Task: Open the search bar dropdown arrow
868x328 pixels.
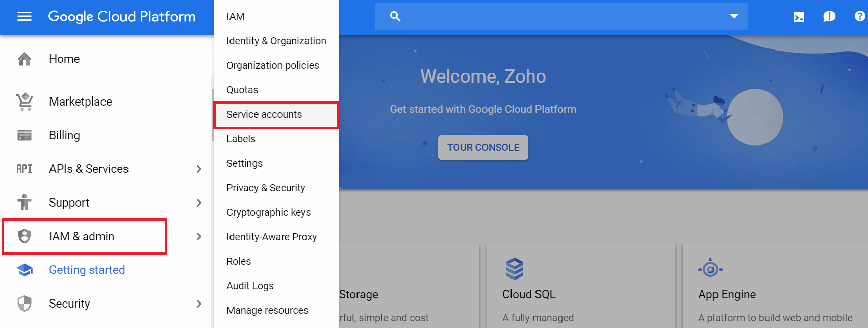Action: click(x=734, y=16)
